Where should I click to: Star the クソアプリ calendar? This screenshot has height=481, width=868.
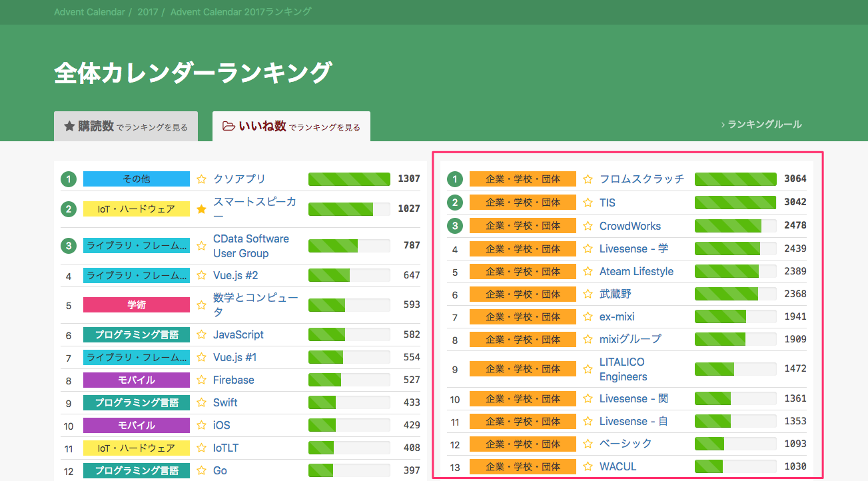point(202,179)
